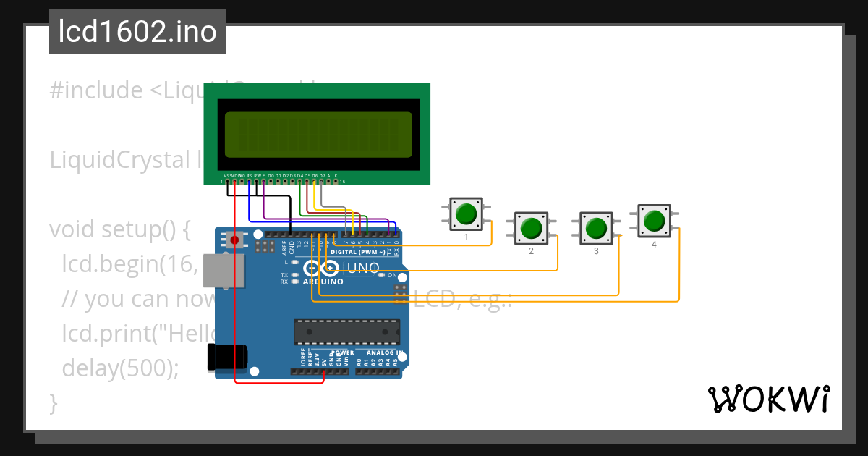Select the lcd1602.ino file tab

(x=137, y=31)
